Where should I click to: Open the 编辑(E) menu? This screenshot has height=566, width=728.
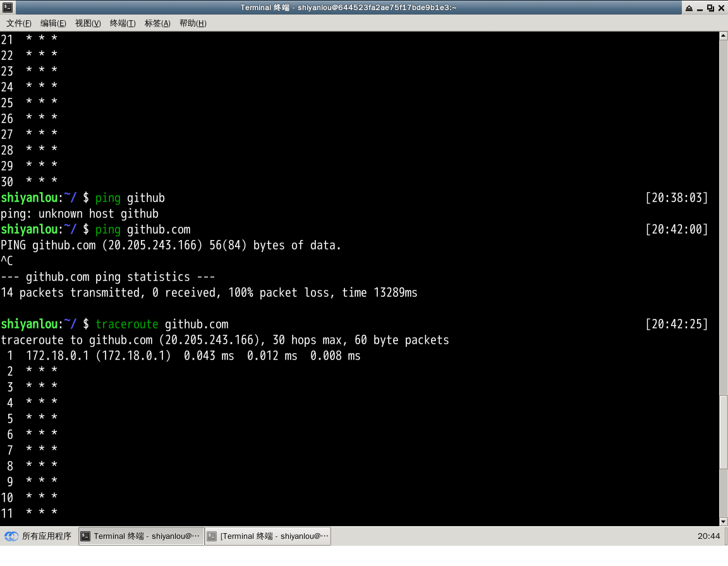click(x=53, y=23)
